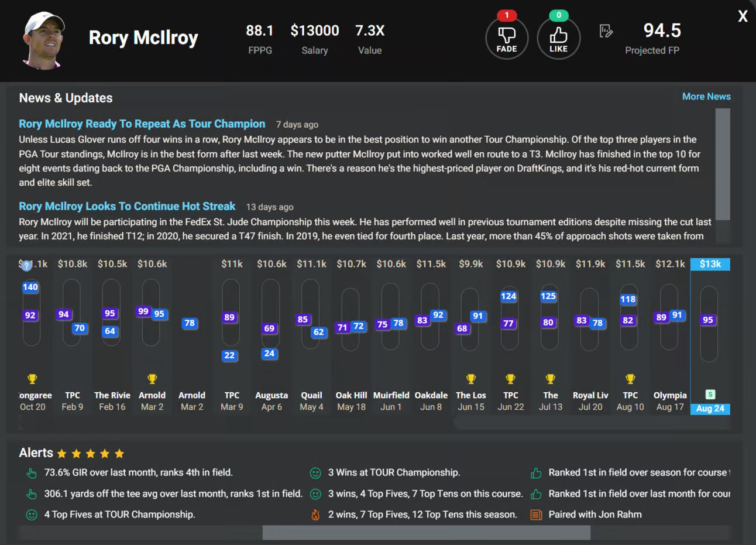Click smiley icon beside 3 Wins at TOUR
Screen dimensions: 756x545
(315, 473)
